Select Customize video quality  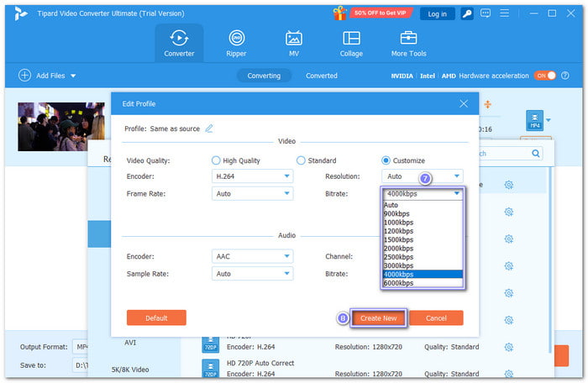(x=386, y=160)
